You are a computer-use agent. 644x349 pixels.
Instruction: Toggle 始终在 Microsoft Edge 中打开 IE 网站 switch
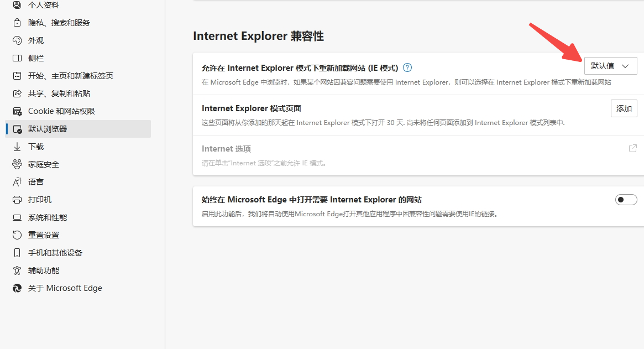pyautogui.click(x=626, y=200)
